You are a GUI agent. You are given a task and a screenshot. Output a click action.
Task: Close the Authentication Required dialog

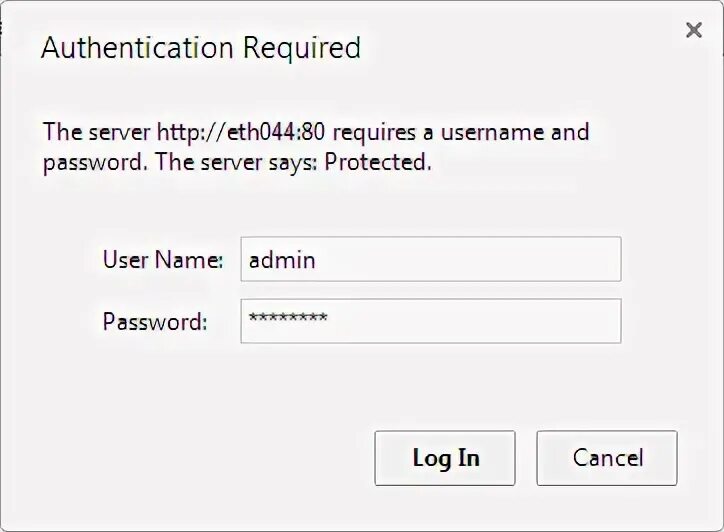click(694, 31)
